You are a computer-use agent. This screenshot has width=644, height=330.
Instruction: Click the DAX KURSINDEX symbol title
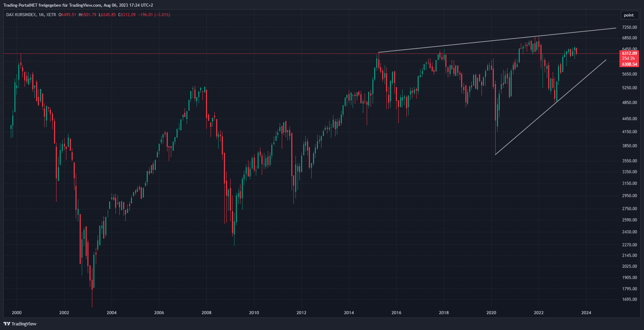[x=21, y=15]
